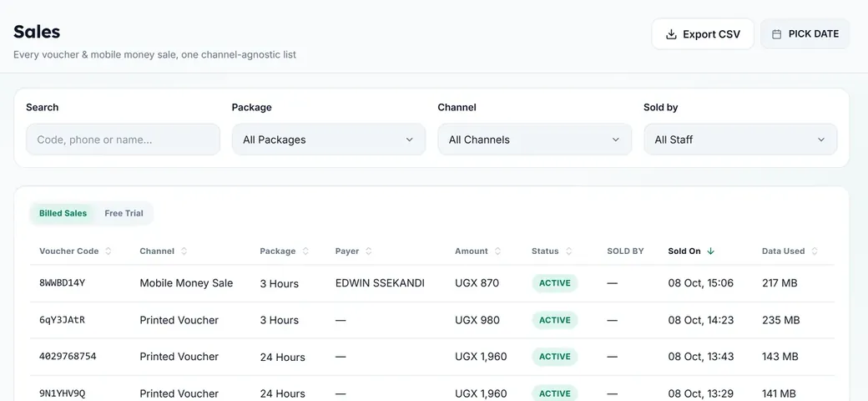Click the Channel column sort arrows
Viewport: 868px width, 401px height.
(x=184, y=251)
